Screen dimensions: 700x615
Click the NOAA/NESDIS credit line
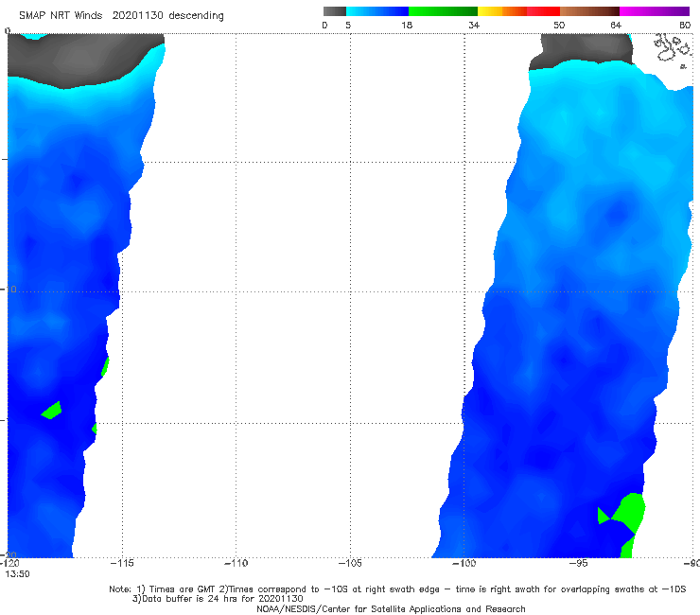(x=391, y=609)
